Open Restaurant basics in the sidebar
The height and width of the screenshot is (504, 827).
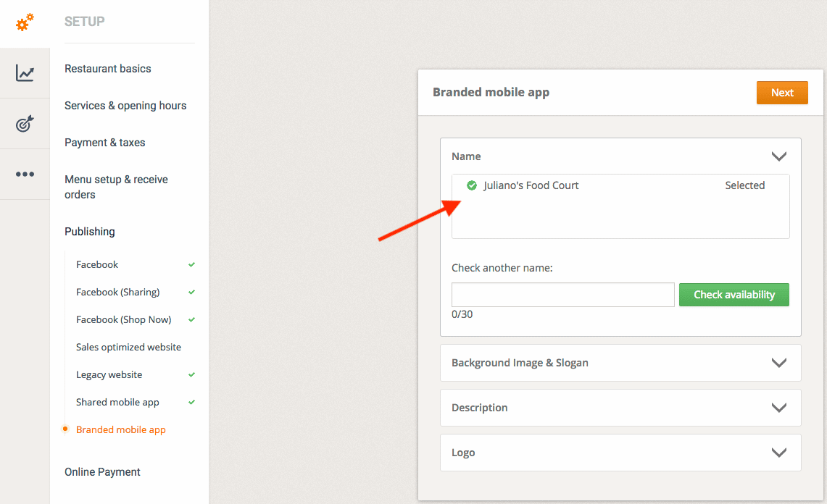click(x=108, y=69)
